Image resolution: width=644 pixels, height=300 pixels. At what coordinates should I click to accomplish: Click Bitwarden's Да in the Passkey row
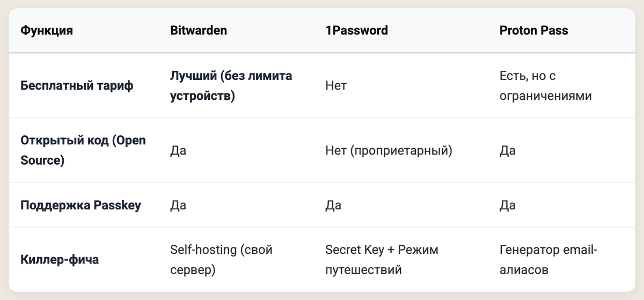178,206
